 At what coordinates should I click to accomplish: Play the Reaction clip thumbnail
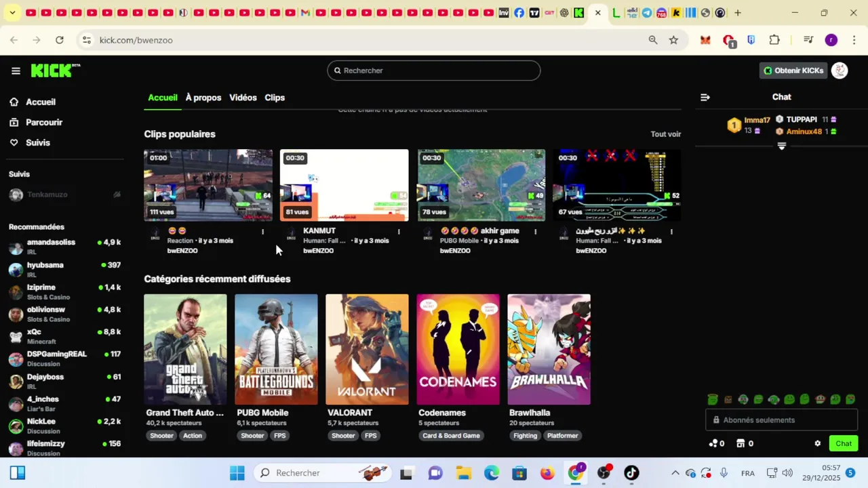click(x=208, y=185)
